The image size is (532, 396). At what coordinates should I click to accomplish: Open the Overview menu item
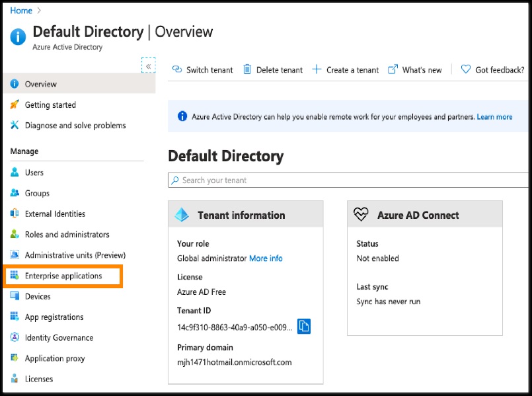(x=79, y=83)
